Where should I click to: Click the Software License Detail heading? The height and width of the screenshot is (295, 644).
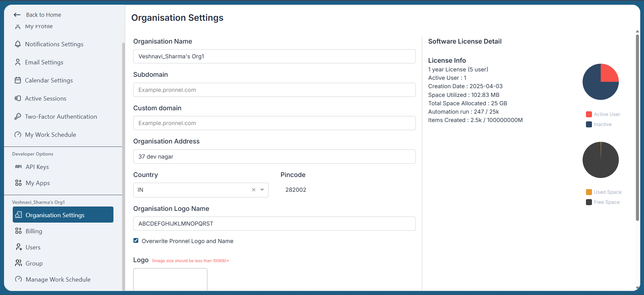pyautogui.click(x=465, y=41)
